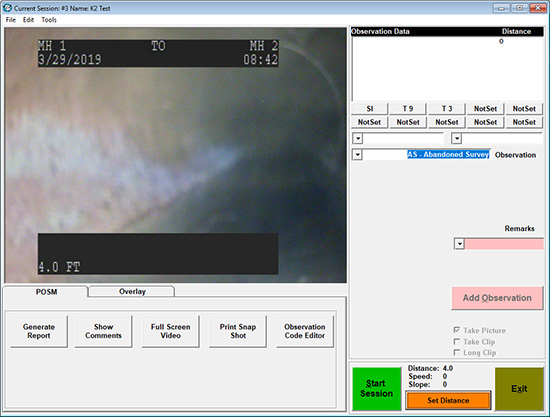Open the Edit menu
Screen dimensions: 550x417
pyautogui.click(x=28, y=20)
